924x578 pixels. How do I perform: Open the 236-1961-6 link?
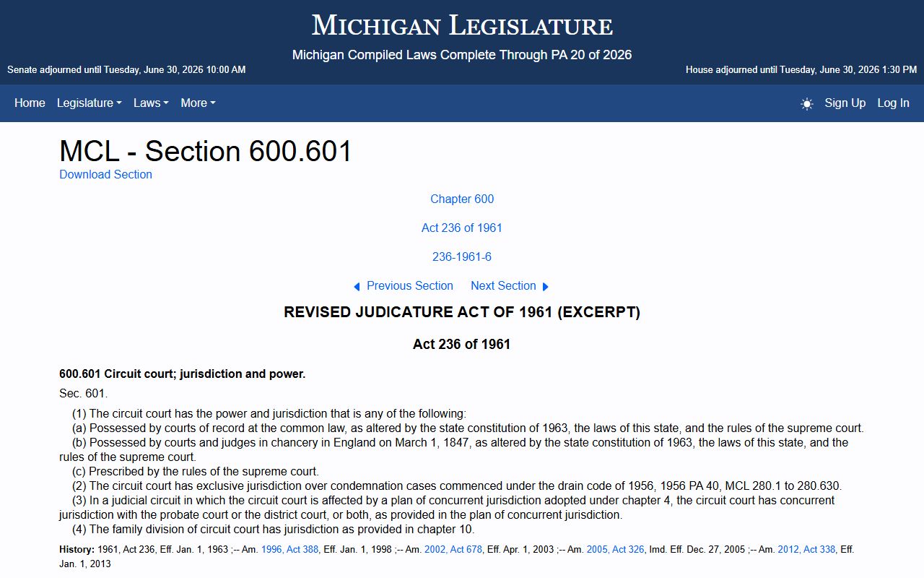(x=462, y=256)
